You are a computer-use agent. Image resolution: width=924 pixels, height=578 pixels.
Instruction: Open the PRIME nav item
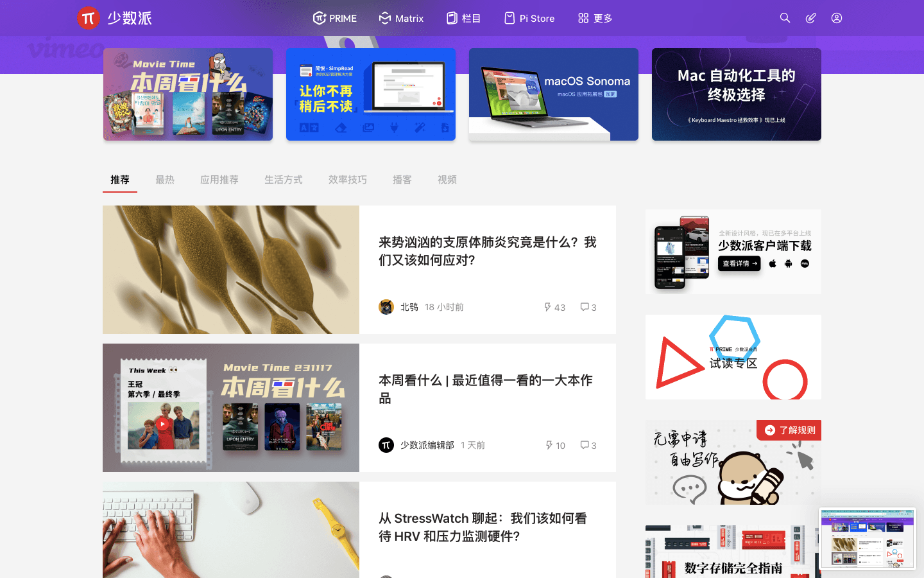[335, 18]
